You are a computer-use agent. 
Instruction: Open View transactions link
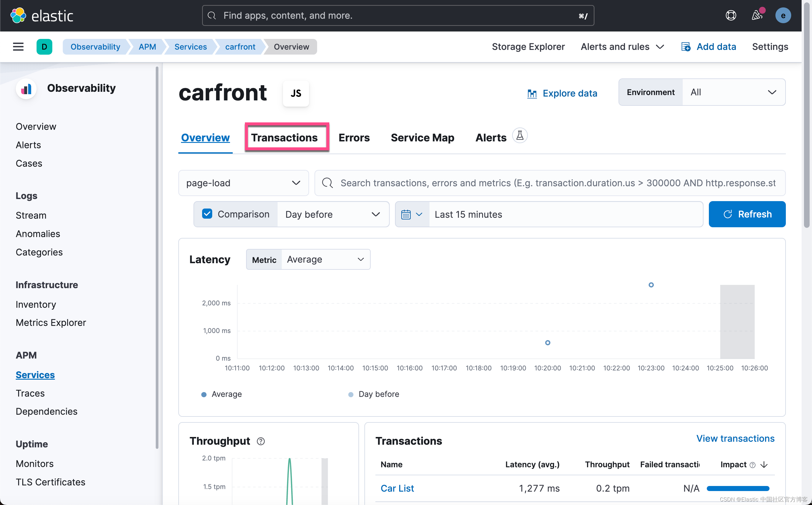(x=735, y=438)
